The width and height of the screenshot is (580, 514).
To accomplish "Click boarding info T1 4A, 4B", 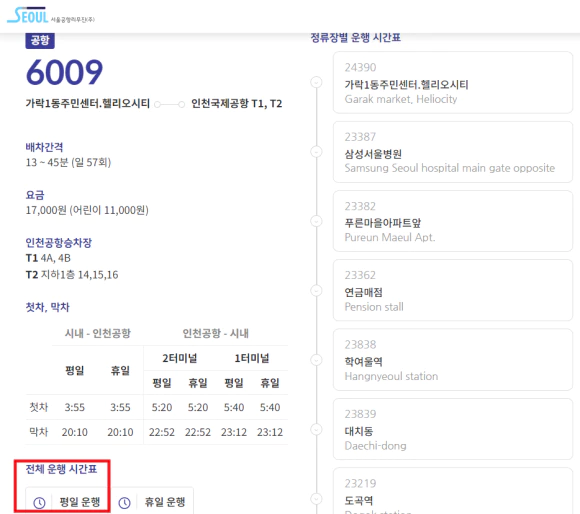I will (x=48, y=258).
